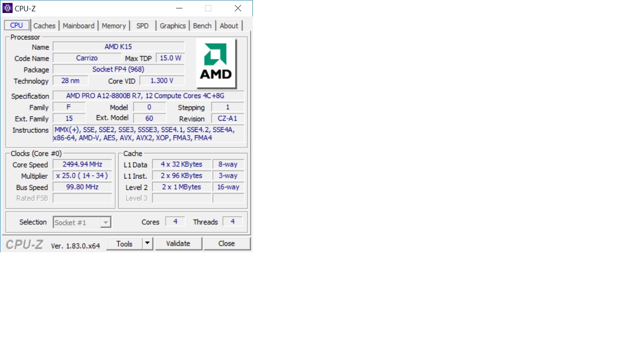Switch to the Caches tab
Image resolution: width=644 pixels, height=362 pixels.
point(44,26)
